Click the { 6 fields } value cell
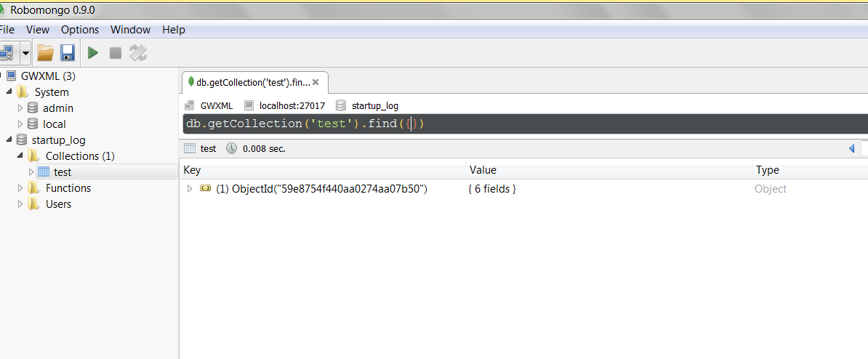This screenshot has width=868, height=359. (x=492, y=189)
